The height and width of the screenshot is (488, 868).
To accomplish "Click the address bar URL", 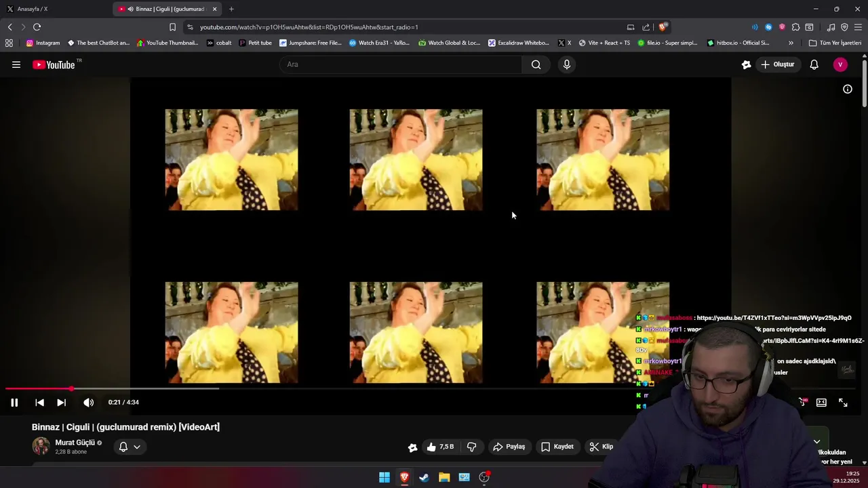I will click(x=309, y=27).
